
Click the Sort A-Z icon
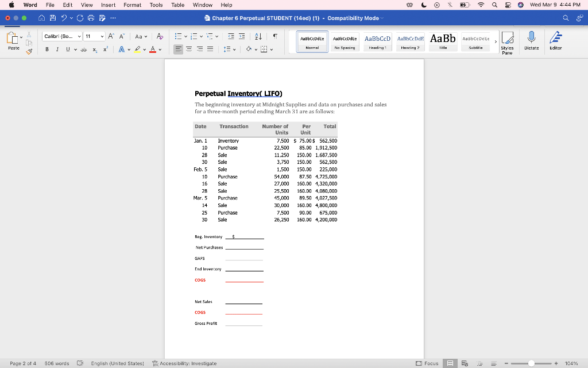(x=258, y=36)
